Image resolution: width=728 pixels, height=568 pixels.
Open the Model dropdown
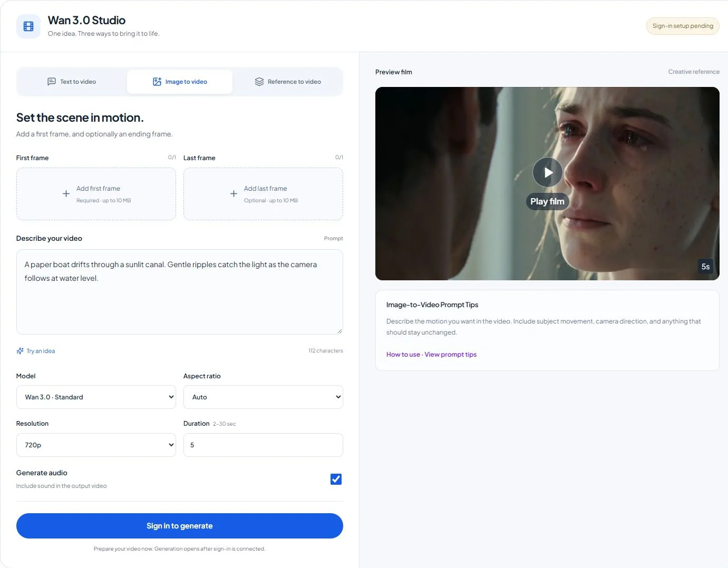[96, 397]
